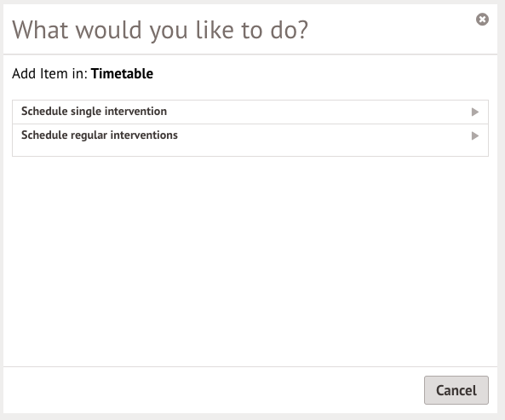
Task: Click the Cancel button
Action: pos(456,390)
